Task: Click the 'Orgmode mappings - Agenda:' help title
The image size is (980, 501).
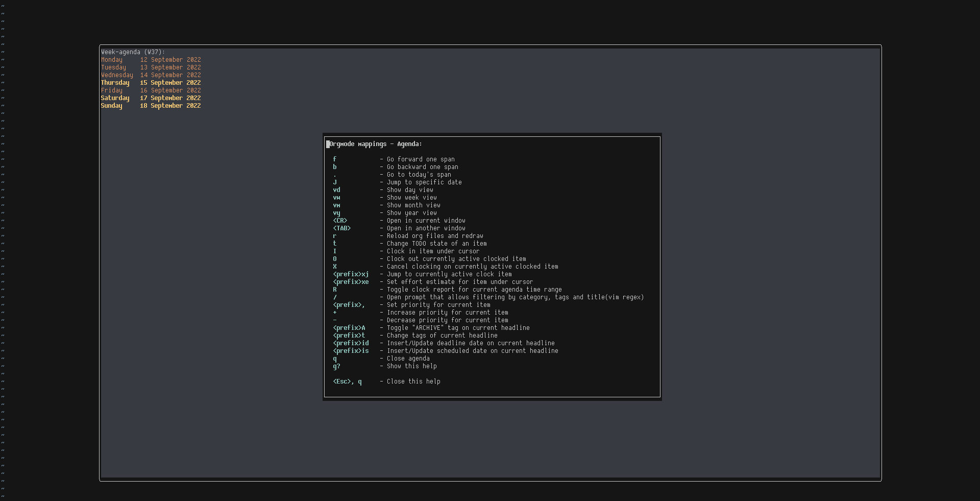Action: (376, 144)
